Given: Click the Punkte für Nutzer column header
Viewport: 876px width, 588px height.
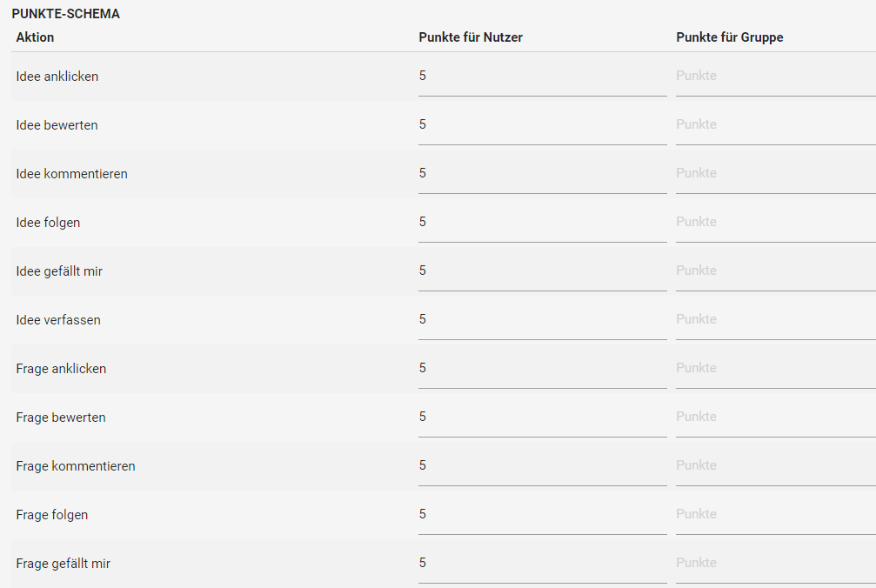Looking at the screenshot, I should click(471, 37).
